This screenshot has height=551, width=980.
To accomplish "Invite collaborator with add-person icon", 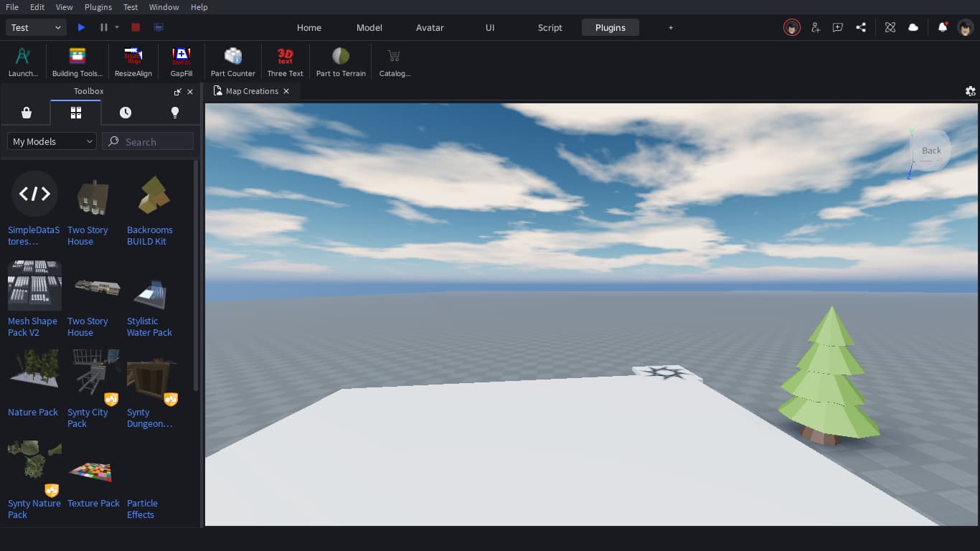I will click(815, 27).
